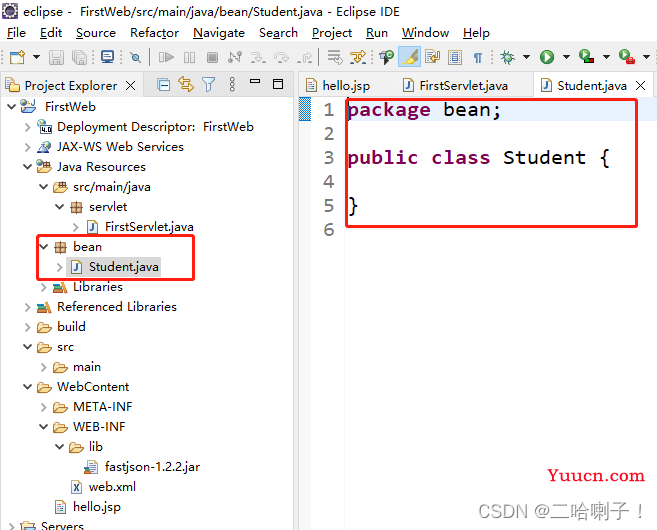Click the External Tools run icon

(627, 57)
